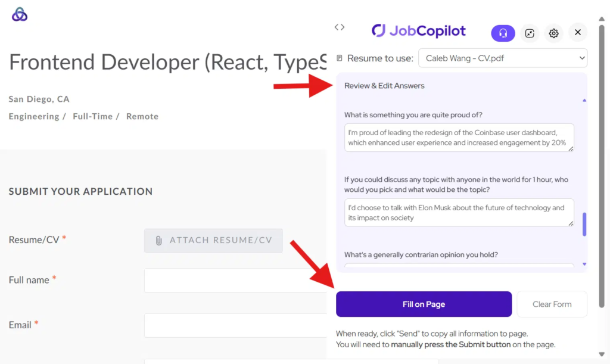Image resolution: width=610 pixels, height=364 pixels.
Task: Click the JobCopilot logo
Action: click(418, 31)
